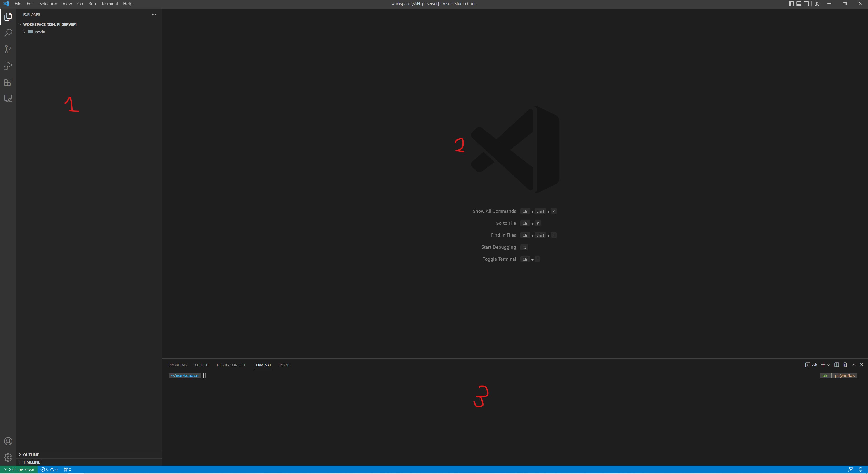
Task: Toggle primary side bar visibility
Action: (x=791, y=4)
